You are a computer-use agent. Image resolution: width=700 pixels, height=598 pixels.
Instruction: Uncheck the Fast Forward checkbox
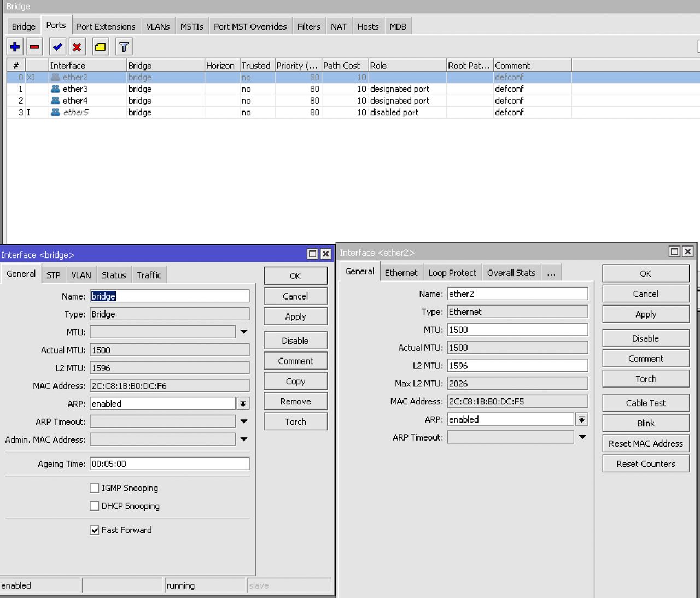point(95,530)
